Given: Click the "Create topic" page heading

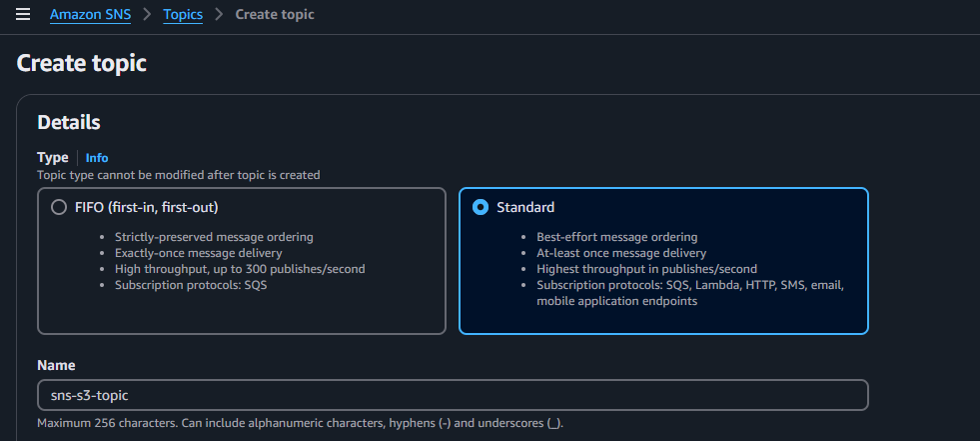Looking at the screenshot, I should point(82,63).
